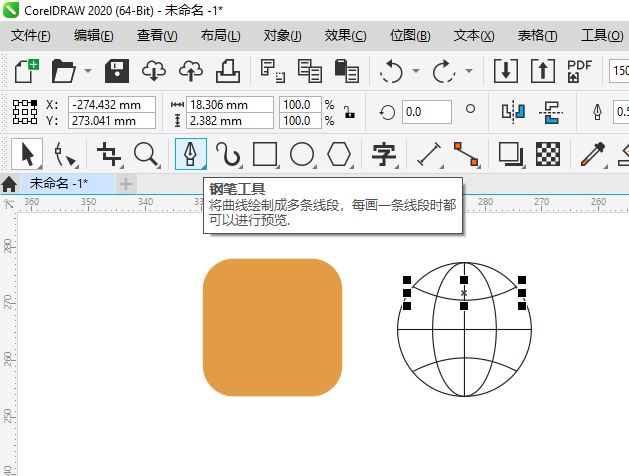Click the Print icon
The image size is (629, 476).
(228, 71)
